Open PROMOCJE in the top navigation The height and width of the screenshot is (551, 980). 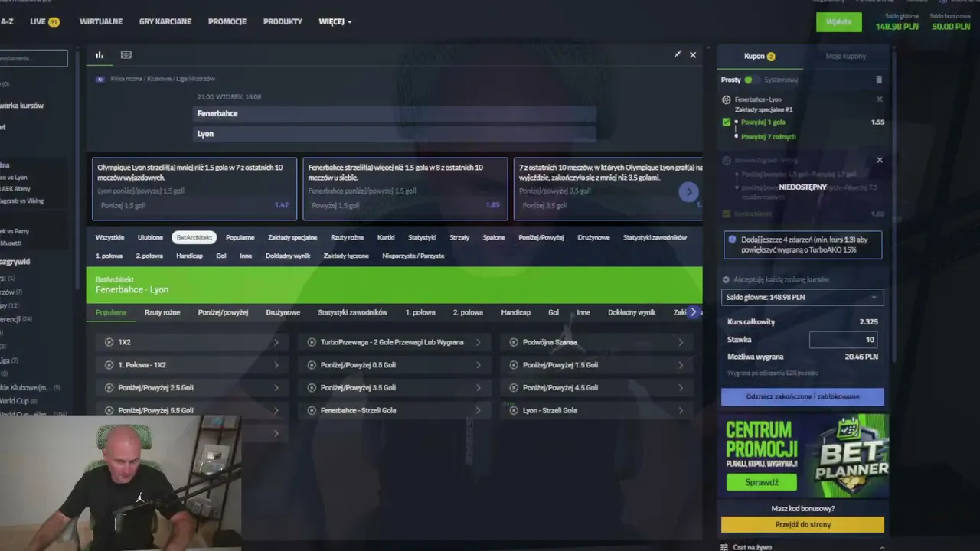[x=227, y=21]
